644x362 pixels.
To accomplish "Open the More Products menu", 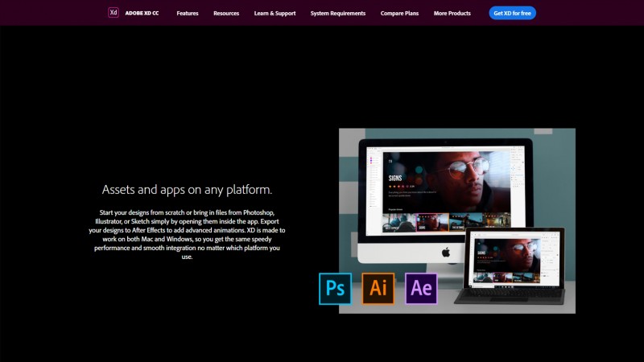I will click(x=452, y=13).
